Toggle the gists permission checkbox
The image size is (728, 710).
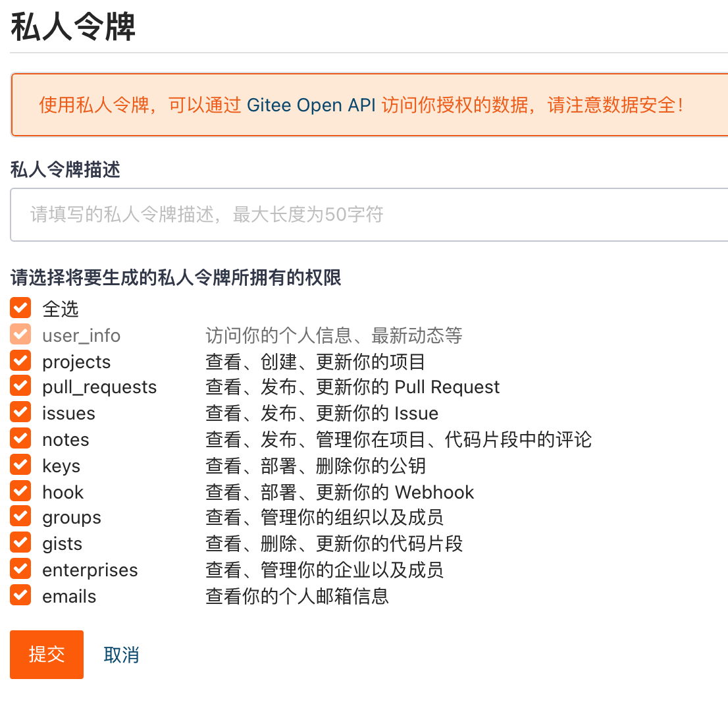(x=20, y=543)
